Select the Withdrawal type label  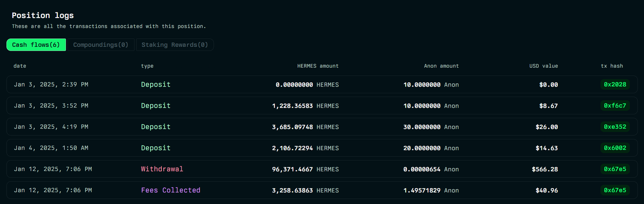click(162, 169)
